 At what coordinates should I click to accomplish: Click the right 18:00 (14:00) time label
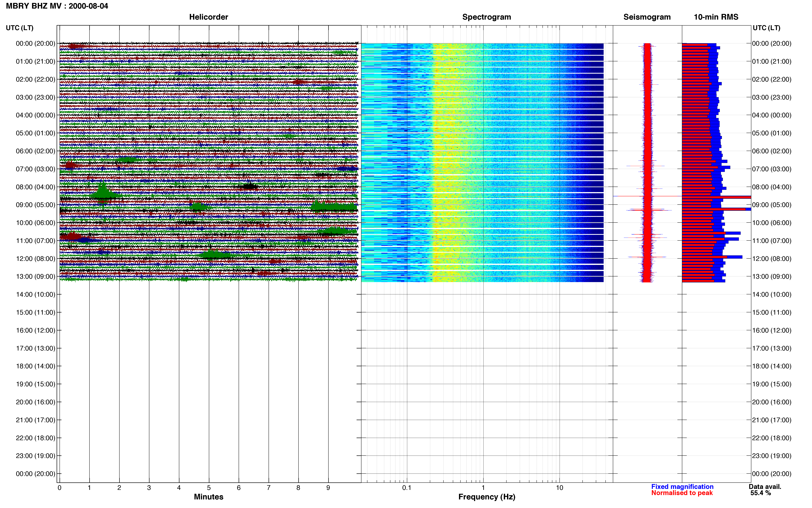click(x=772, y=366)
